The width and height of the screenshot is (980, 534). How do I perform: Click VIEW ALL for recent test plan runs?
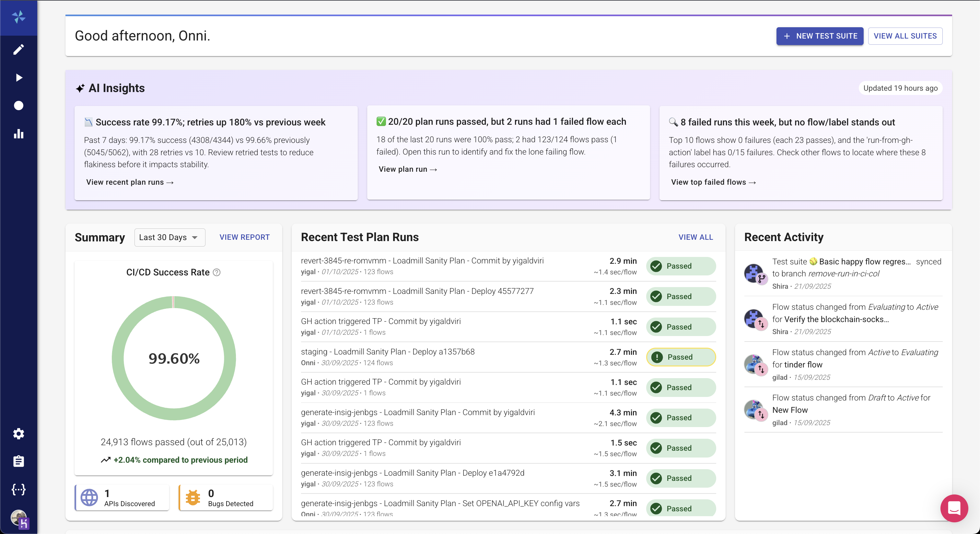coord(695,237)
